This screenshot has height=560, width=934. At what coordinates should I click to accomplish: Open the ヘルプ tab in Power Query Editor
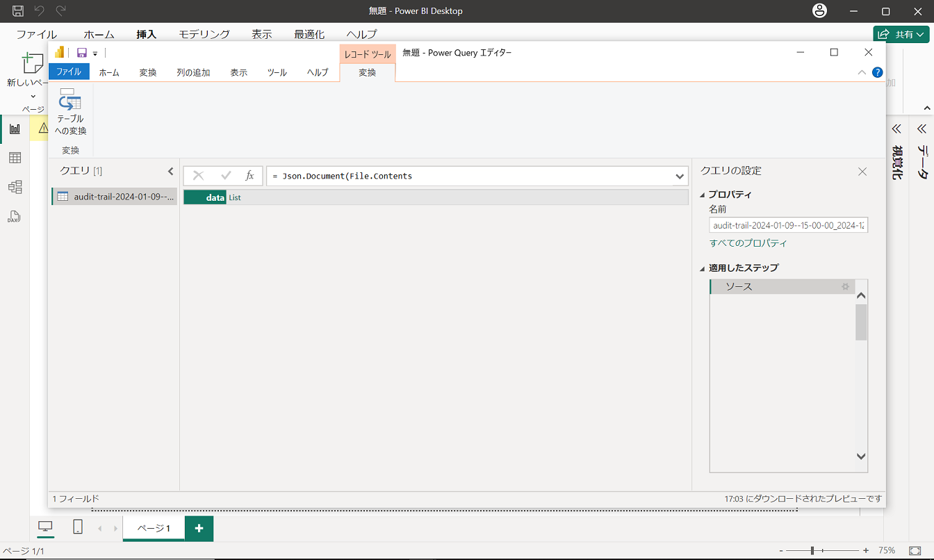point(318,72)
